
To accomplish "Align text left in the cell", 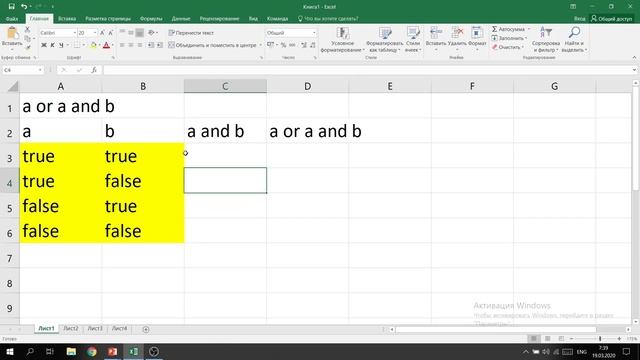I will coord(122,45).
